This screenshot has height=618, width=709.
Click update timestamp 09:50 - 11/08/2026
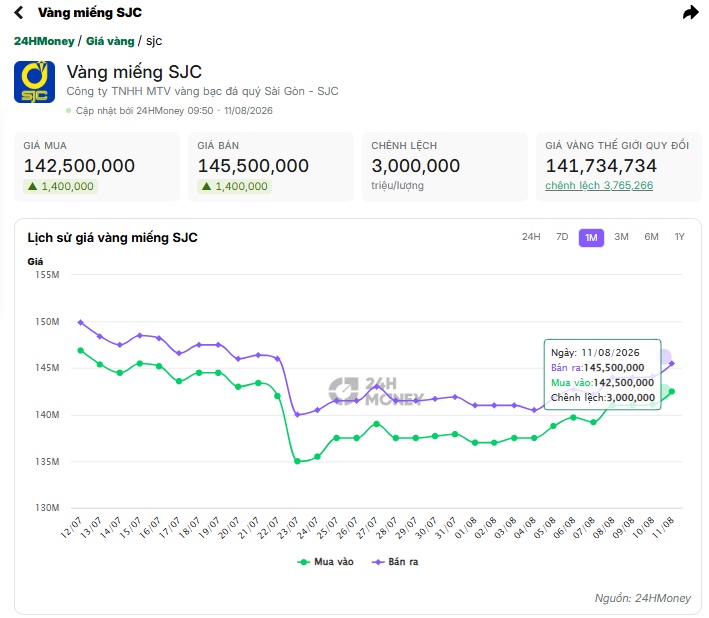click(x=230, y=111)
